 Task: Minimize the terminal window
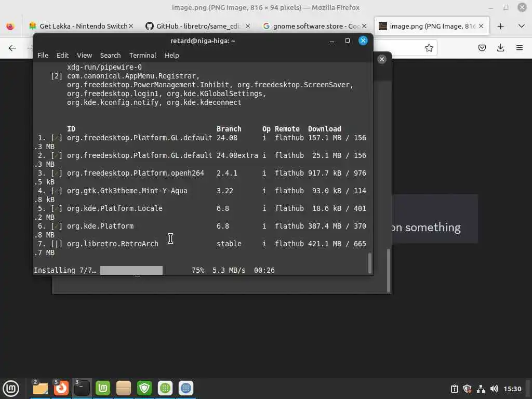tap(332, 41)
